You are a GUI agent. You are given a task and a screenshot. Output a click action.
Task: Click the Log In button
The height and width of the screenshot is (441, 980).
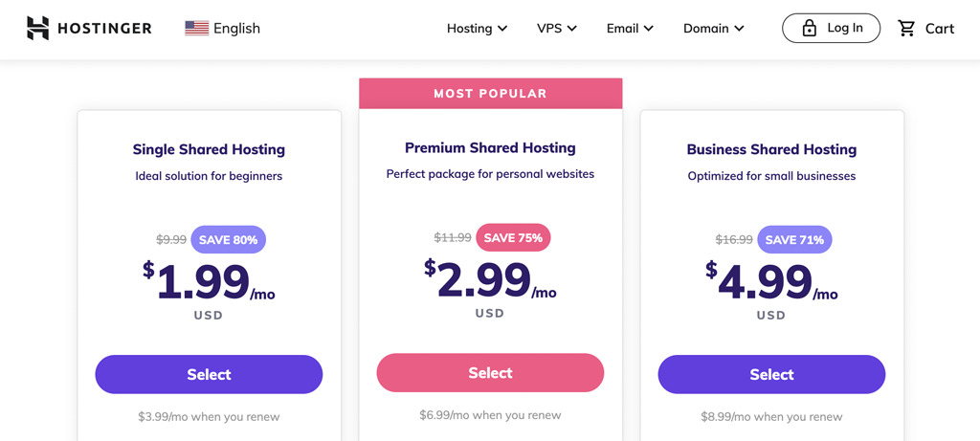[x=832, y=28]
